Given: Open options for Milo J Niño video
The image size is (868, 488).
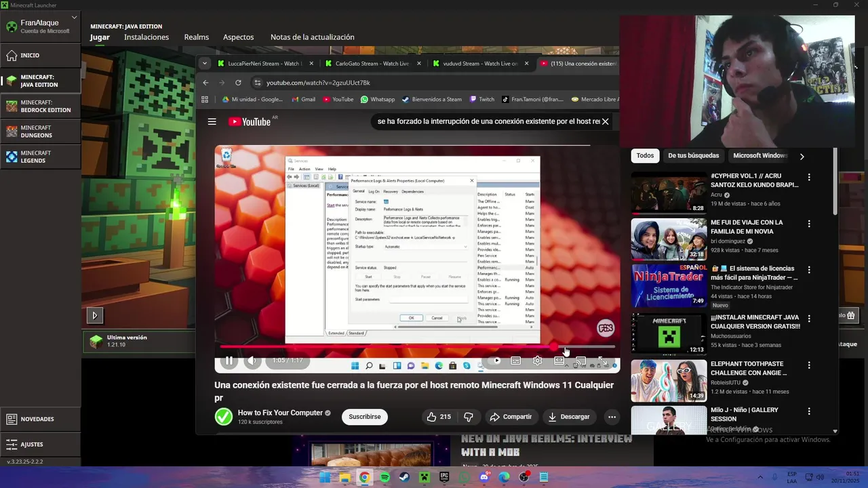Looking at the screenshot, I should (x=808, y=411).
